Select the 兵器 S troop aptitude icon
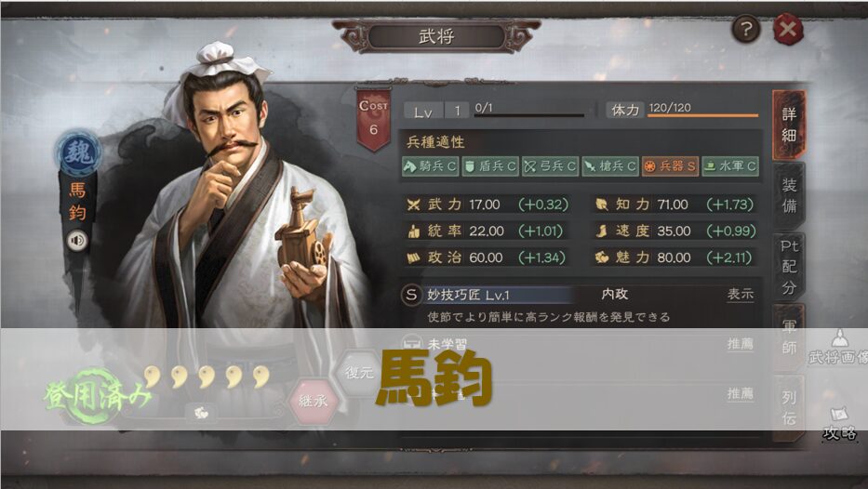Screen dimensions: 868x489 [x=670, y=166]
